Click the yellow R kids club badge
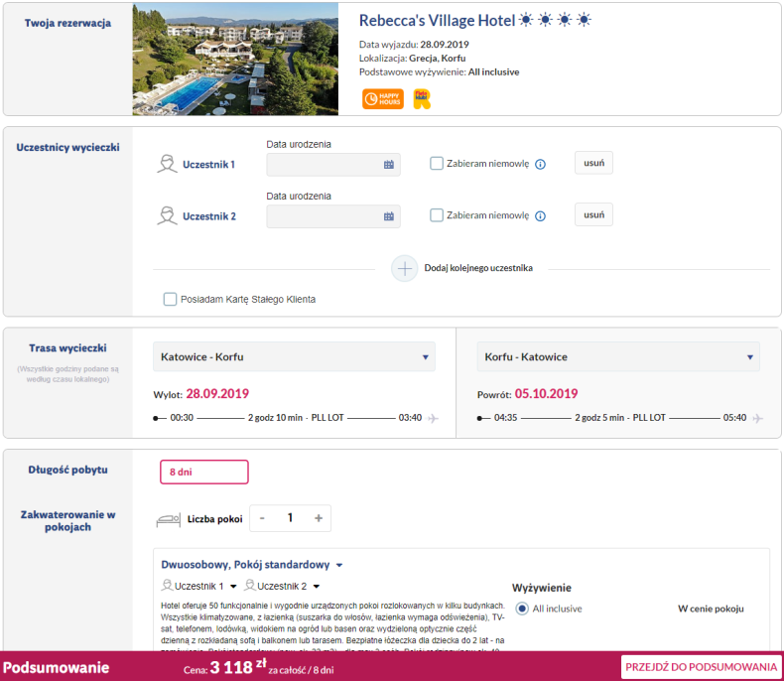The width and height of the screenshot is (784, 681). point(422,99)
